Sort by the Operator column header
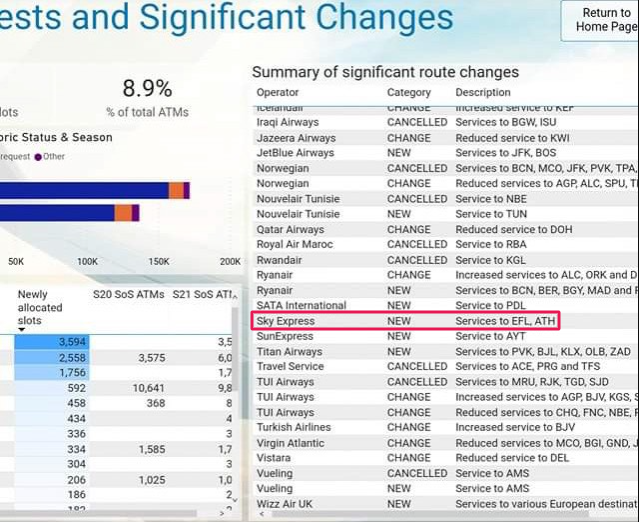The width and height of the screenshot is (639, 522). pos(278,93)
